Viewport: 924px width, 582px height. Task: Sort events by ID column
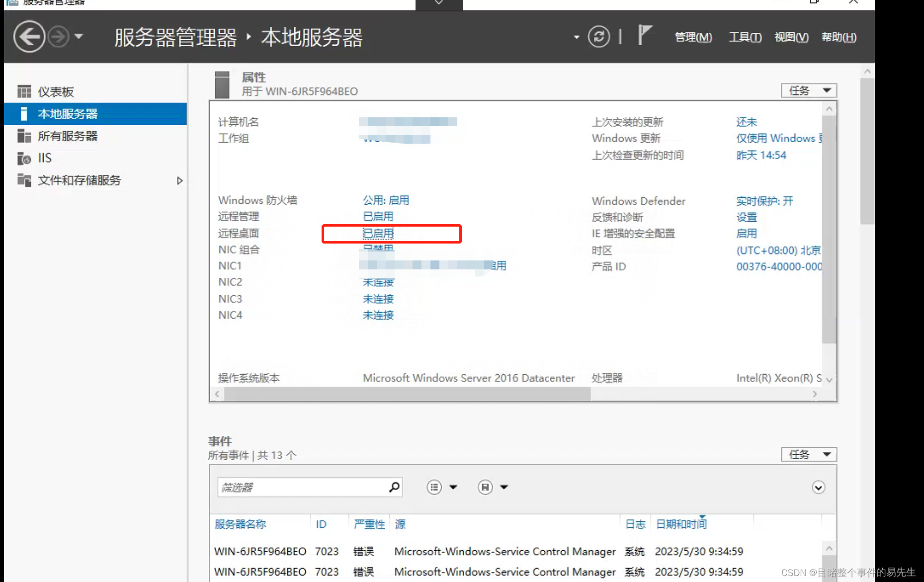tap(321, 524)
